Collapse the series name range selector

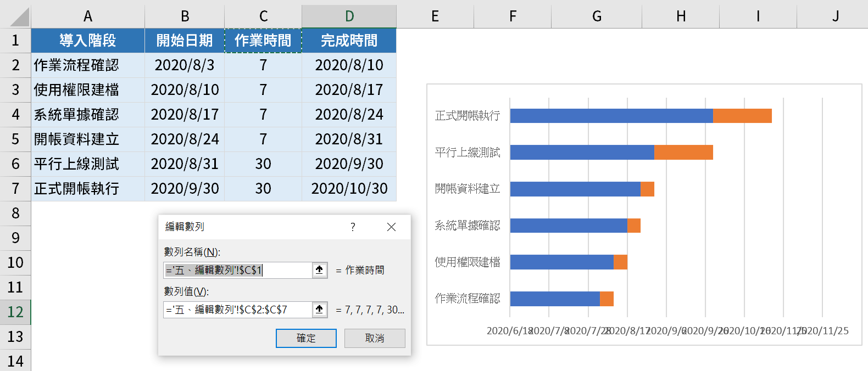click(320, 270)
